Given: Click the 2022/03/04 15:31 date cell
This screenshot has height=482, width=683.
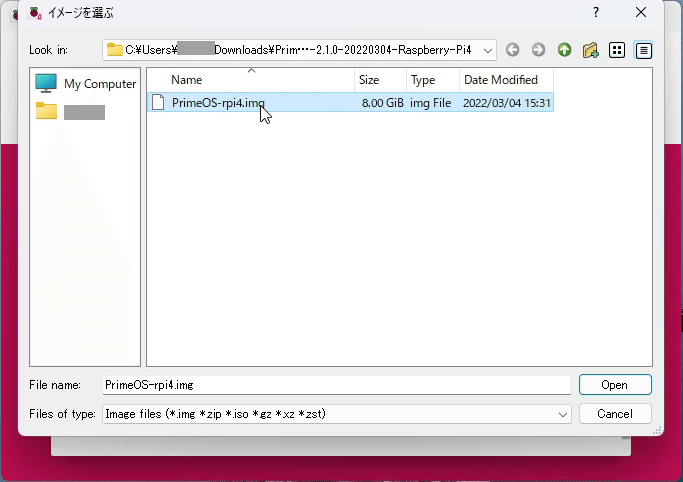Looking at the screenshot, I should pyautogui.click(x=507, y=103).
